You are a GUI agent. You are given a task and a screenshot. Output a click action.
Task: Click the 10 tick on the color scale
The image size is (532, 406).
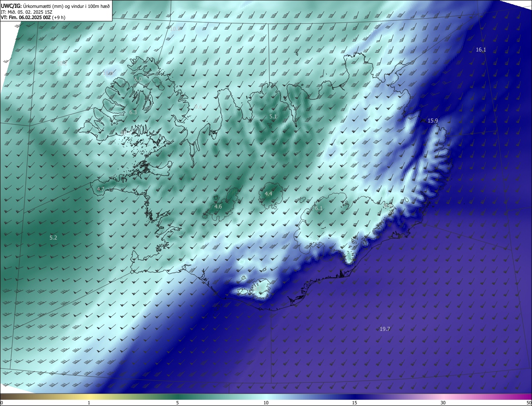point(266,403)
